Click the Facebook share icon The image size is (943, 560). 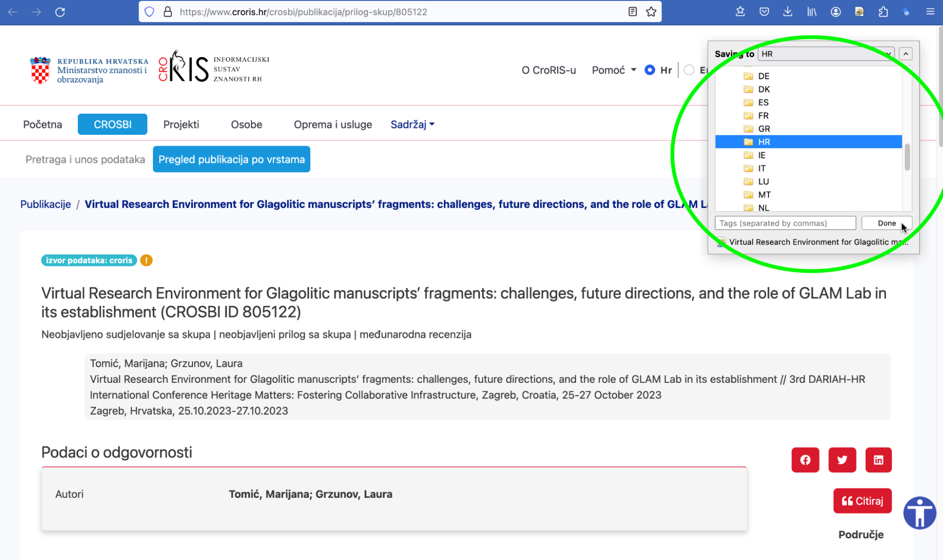(805, 460)
